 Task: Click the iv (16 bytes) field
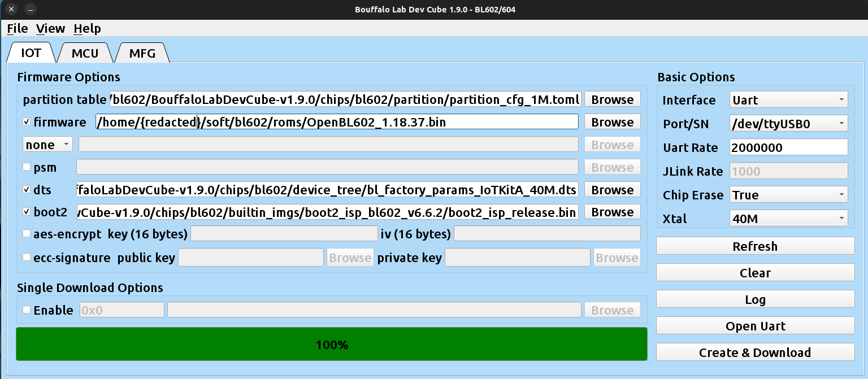[547, 233]
